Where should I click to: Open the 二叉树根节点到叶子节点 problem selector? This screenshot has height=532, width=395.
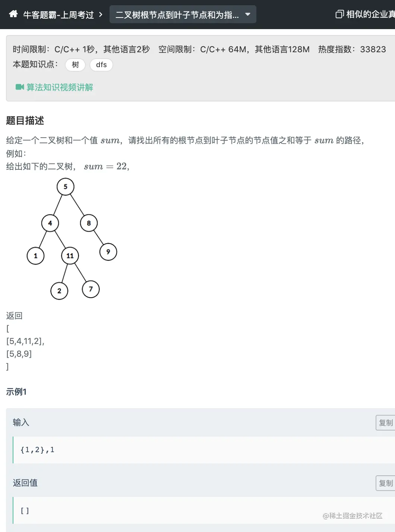pyautogui.click(x=177, y=15)
